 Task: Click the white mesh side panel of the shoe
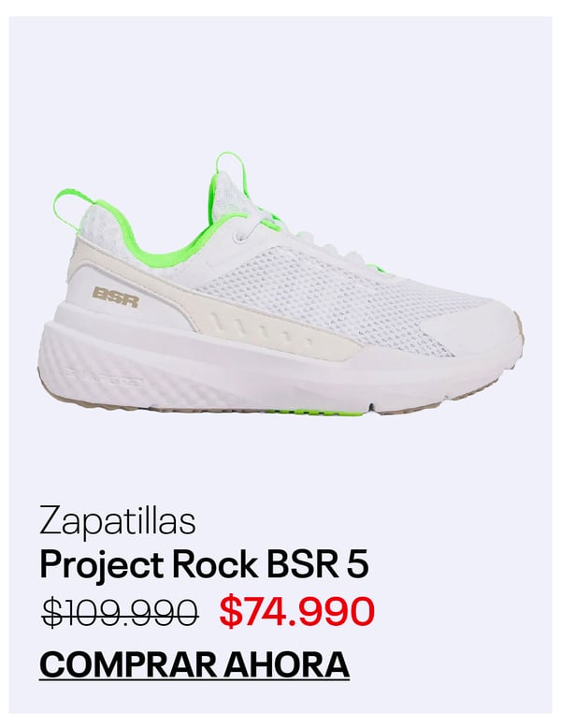pyautogui.click(x=324, y=288)
